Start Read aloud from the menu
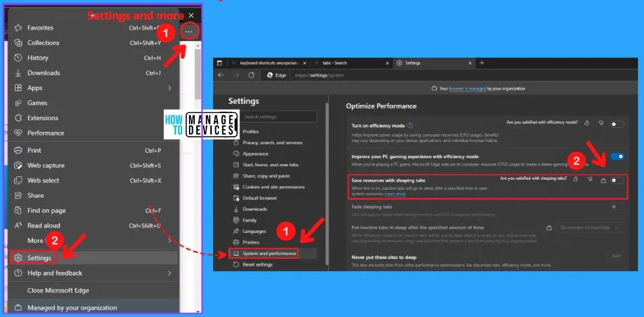 point(93,225)
